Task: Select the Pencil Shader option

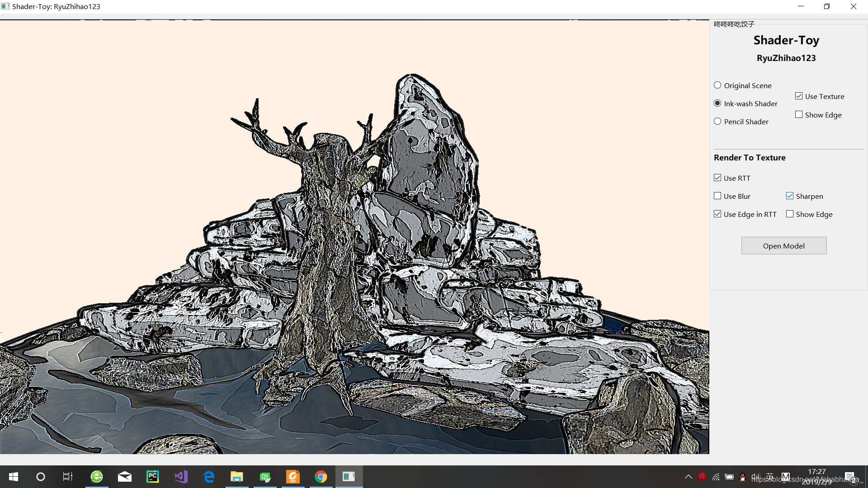Action: click(717, 122)
